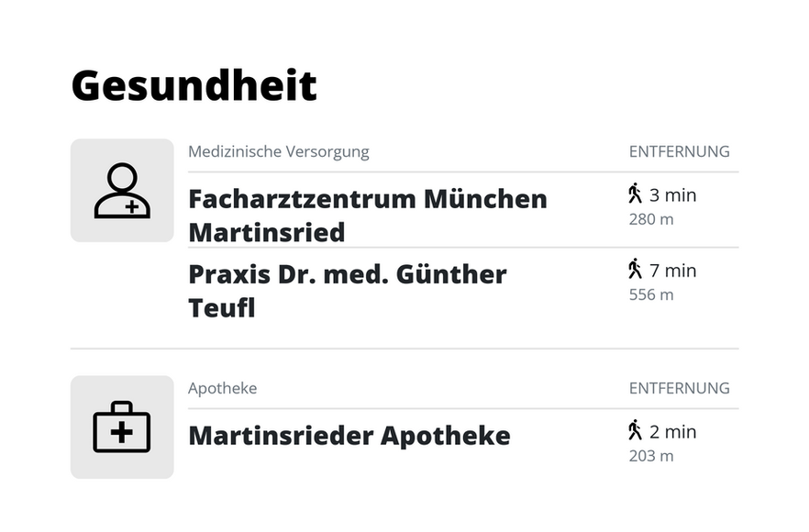Click the first-aid kit Apotheke icon
This screenshot has height=532, width=809.
(x=122, y=427)
